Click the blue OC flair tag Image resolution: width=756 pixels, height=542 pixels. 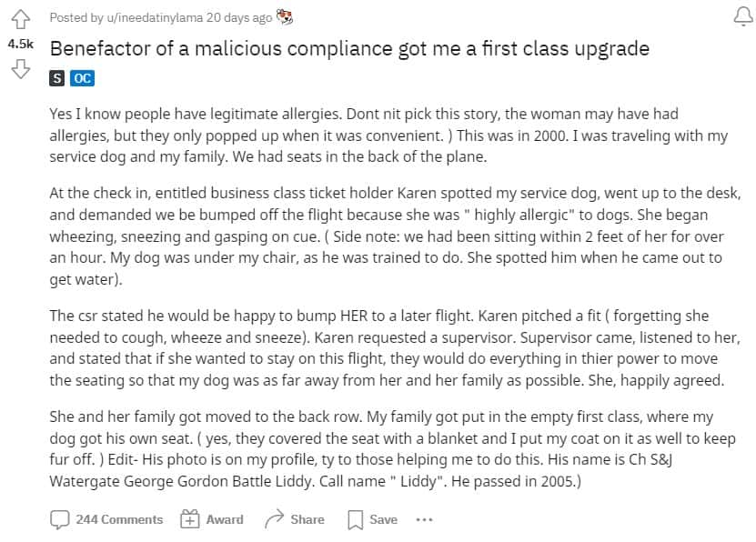(x=83, y=78)
